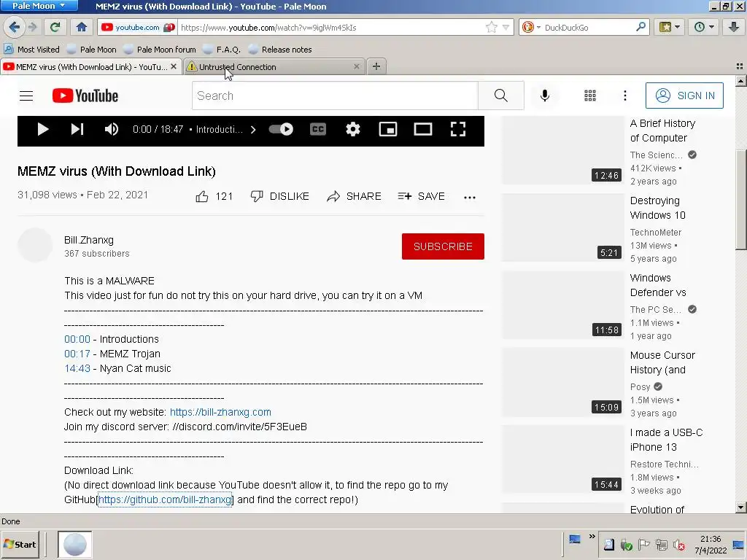The image size is (747, 560).
Task: Click the browser forward arrow
Action: (x=32, y=27)
